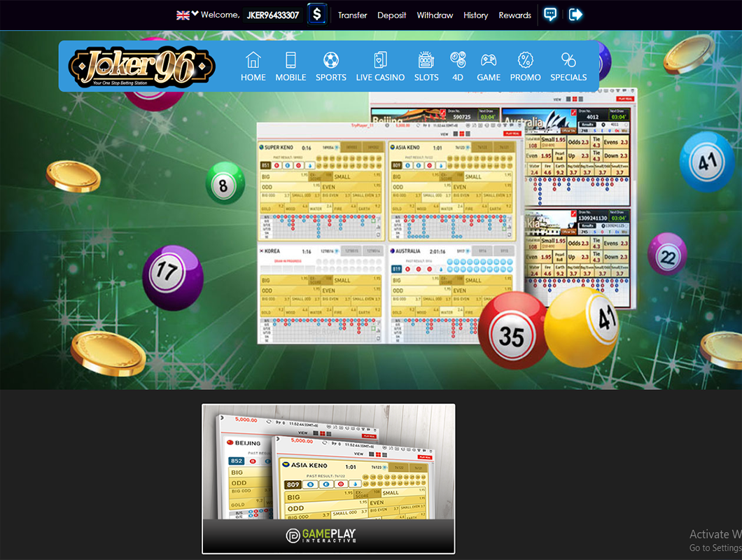This screenshot has width=742, height=560.
Task: View the Promo percent badge icon
Action: tap(525, 60)
